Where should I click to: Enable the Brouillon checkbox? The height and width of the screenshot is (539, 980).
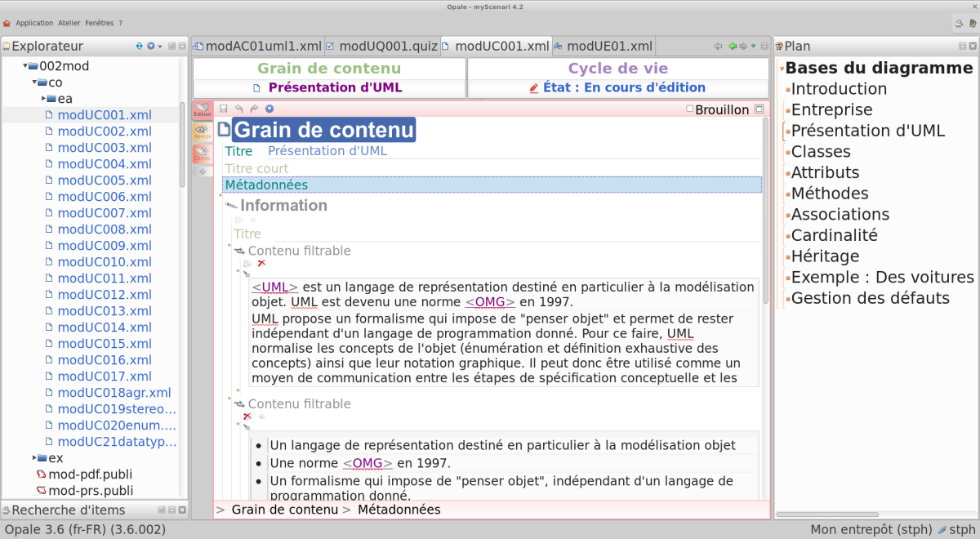pyautogui.click(x=690, y=109)
